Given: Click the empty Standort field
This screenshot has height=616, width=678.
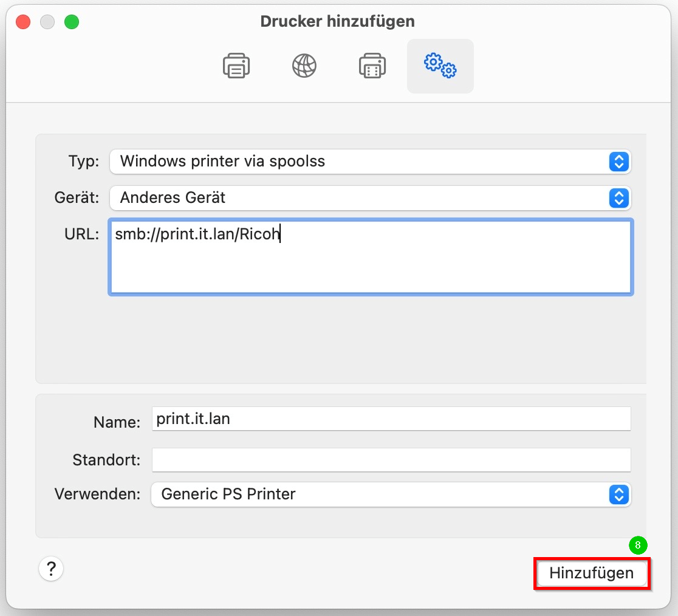Looking at the screenshot, I should tap(391, 460).
